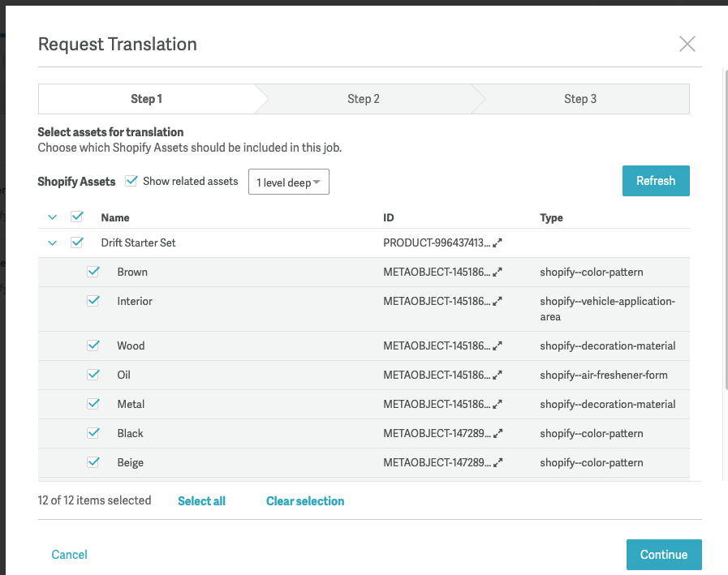Click expand icon beside Interior's metaobject ID

498,302
